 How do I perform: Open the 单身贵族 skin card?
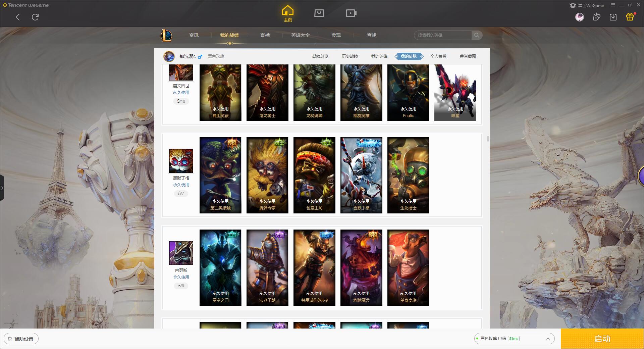[408, 267]
